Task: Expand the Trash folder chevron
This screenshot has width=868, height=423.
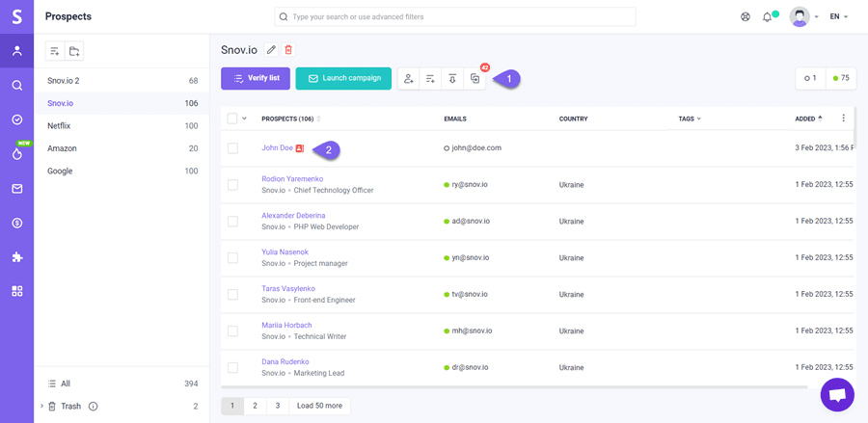Action: tap(41, 407)
